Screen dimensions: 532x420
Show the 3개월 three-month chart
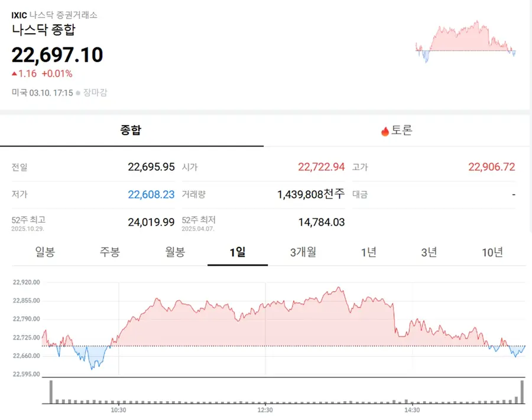(x=303, y=252)
